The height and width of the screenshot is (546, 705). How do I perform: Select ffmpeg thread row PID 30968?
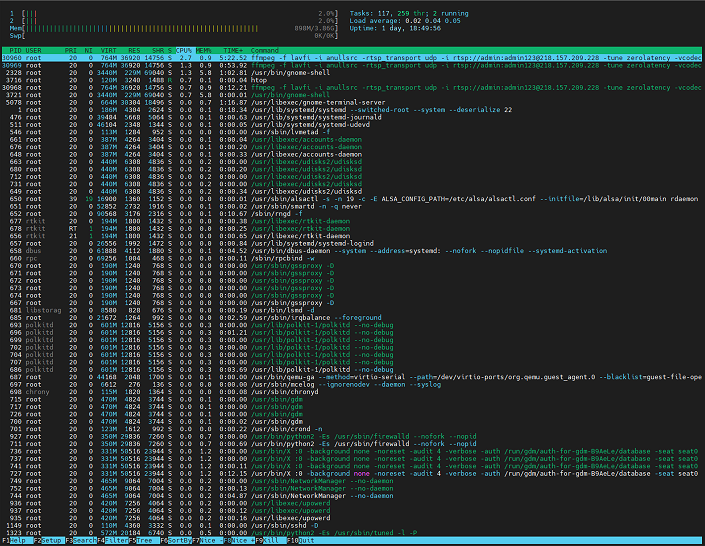click(352, 87)
